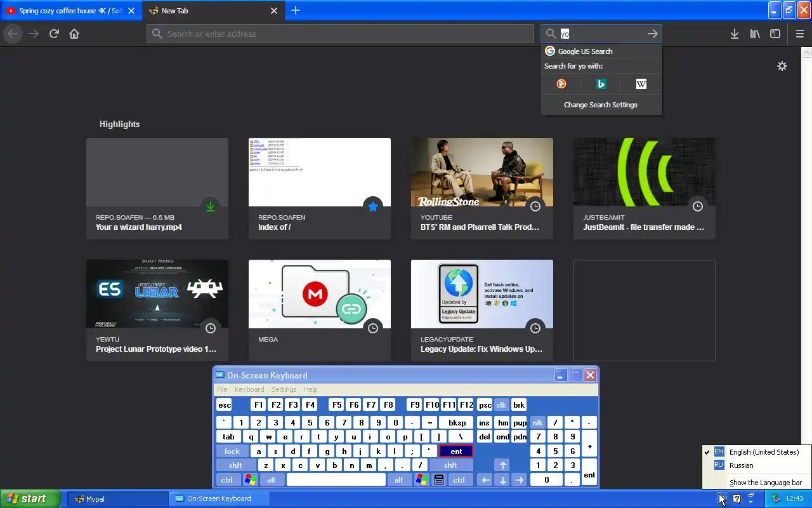Click the esc key on keyboard
Viewport: 812px width, 508px height.
(x=225, y=405)
